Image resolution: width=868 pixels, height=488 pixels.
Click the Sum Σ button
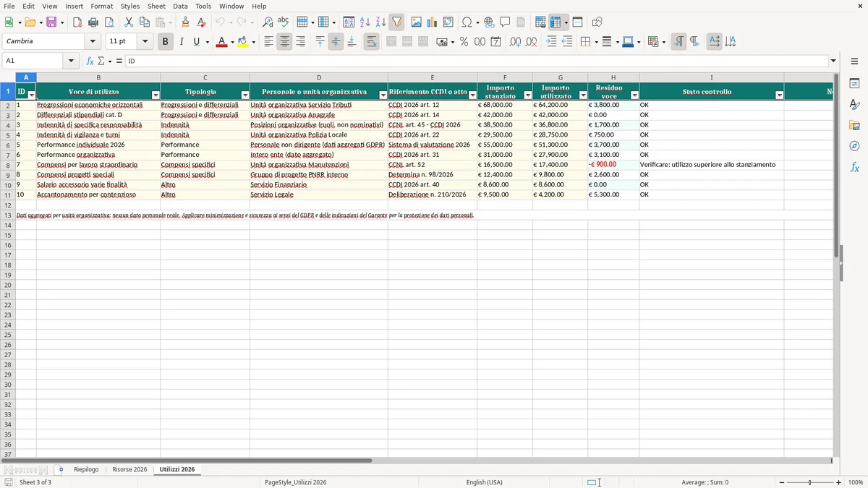101,61
